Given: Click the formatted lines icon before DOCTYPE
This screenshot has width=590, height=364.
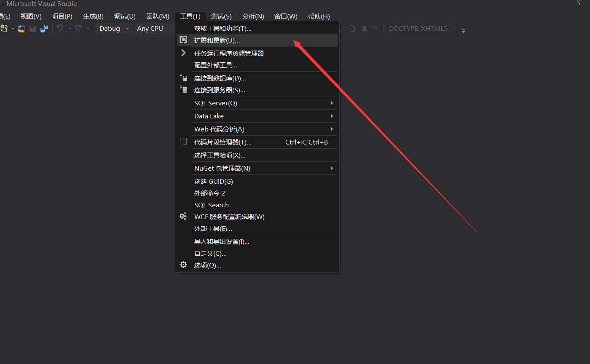Looking at the screenshot, I should pyautogui.click(x=374, y=29).
